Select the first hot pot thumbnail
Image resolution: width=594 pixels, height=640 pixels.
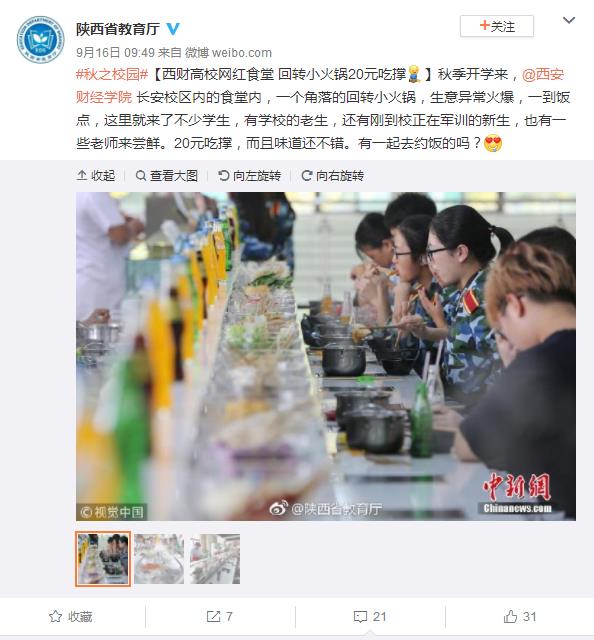tap(103, 559)
